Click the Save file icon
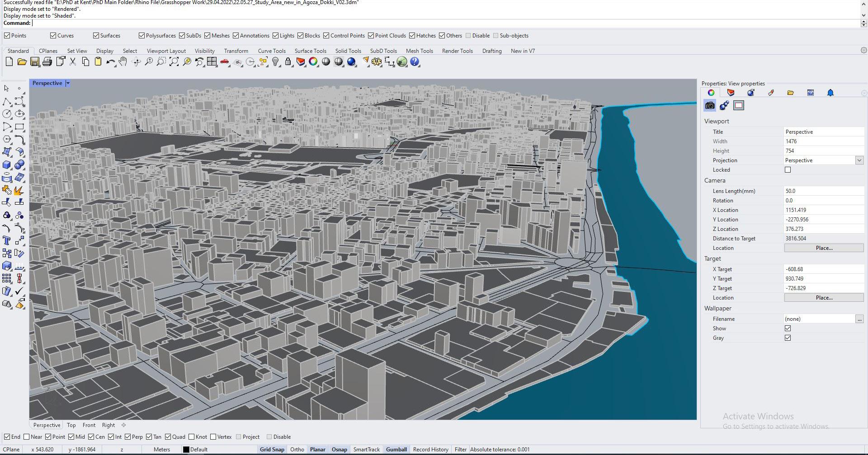Viewport: 868px width, 455px height. [x=34, y=62]
